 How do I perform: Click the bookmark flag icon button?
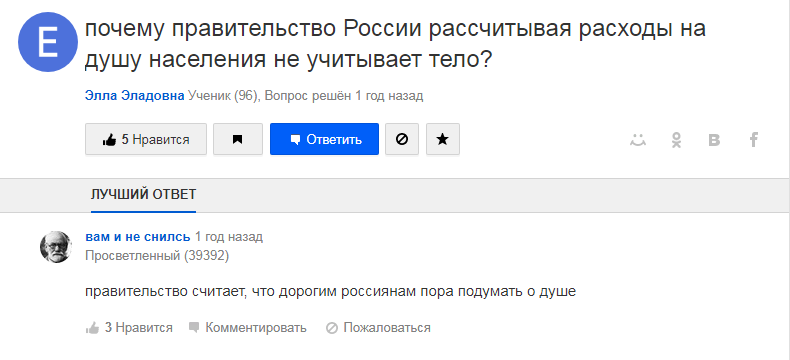click(238, 139)
